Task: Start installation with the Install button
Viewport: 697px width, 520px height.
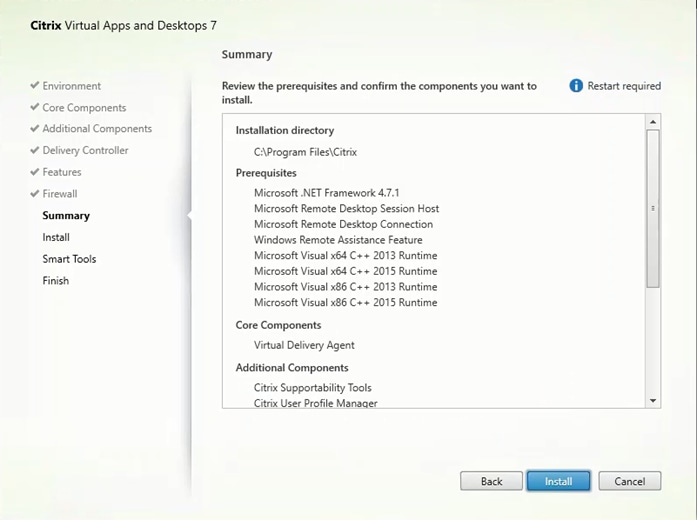Action: click(x=558, y=481)
